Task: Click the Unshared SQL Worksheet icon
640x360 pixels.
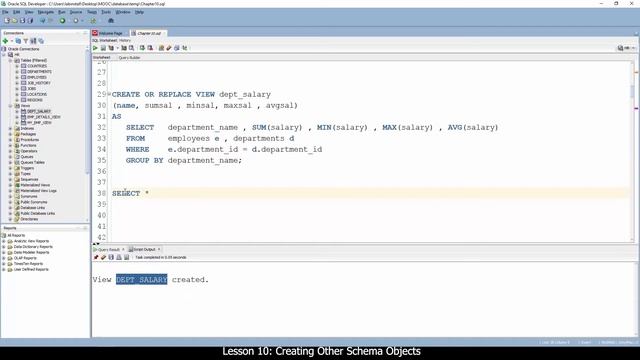Action: click(x=161, y=48)
